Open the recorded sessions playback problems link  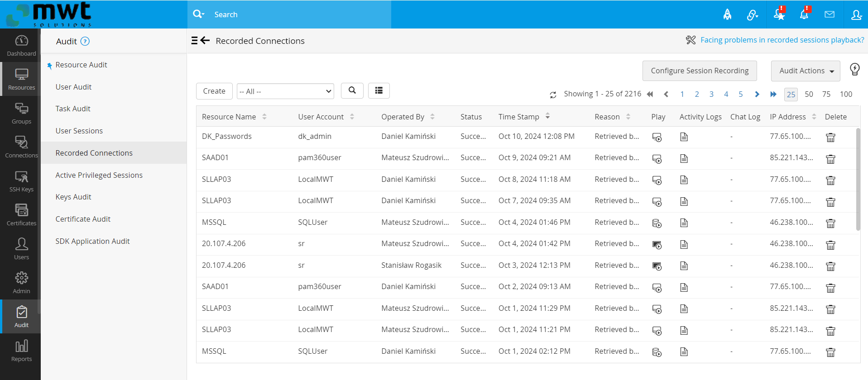coord(782,40)
